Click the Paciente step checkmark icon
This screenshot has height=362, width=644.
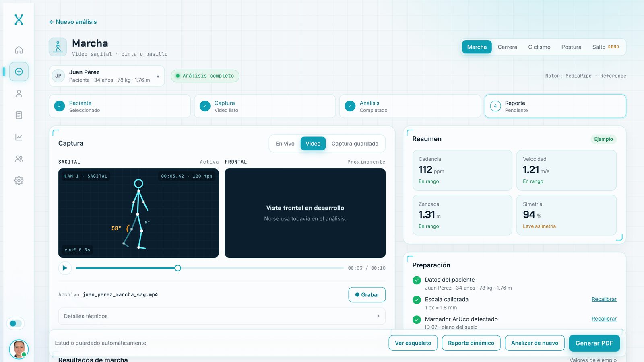tap(60, 106)
